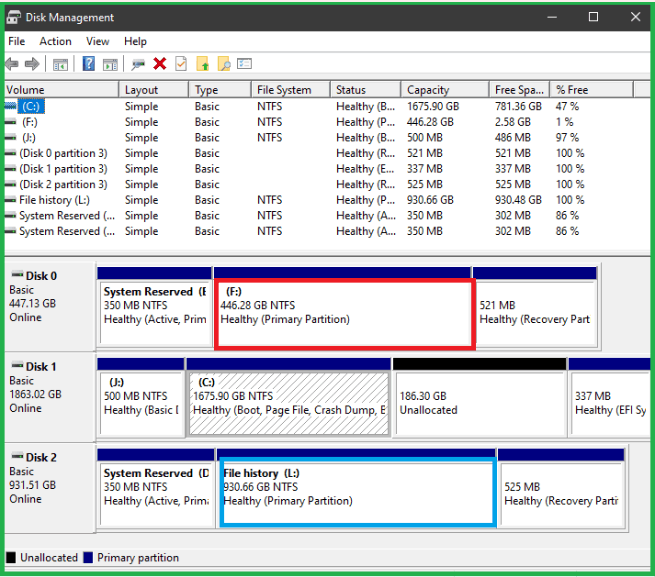
Task: Open the File menu
Action: 17,41
